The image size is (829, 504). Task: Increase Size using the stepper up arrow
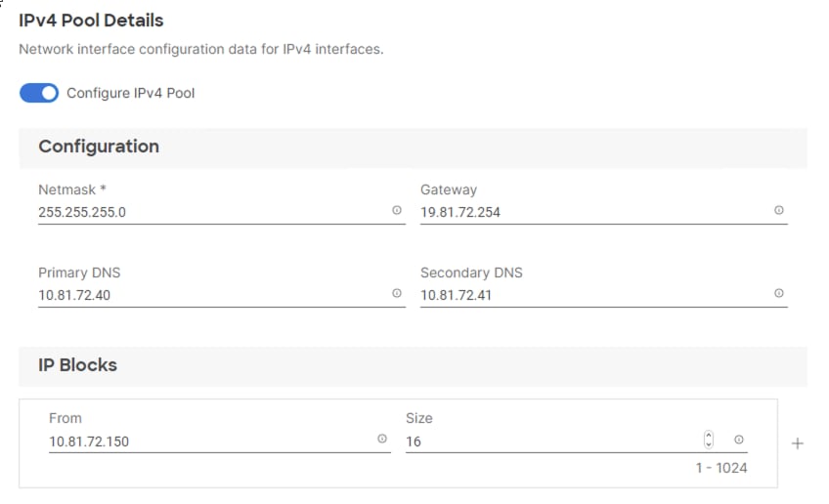[710, 436]
